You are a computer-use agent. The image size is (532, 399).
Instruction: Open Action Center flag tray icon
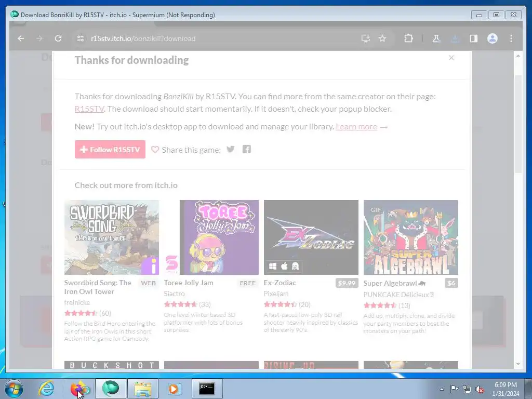(x=454, y=389)
